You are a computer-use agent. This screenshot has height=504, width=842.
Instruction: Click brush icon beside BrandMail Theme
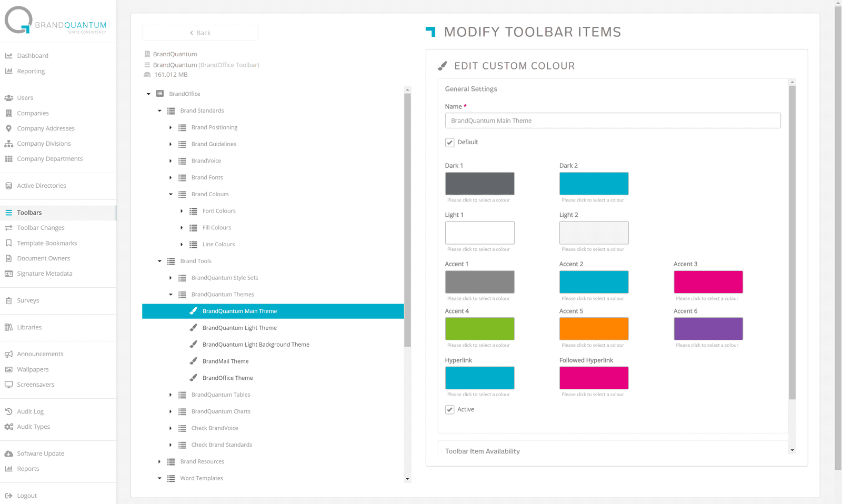click(194, 361)
